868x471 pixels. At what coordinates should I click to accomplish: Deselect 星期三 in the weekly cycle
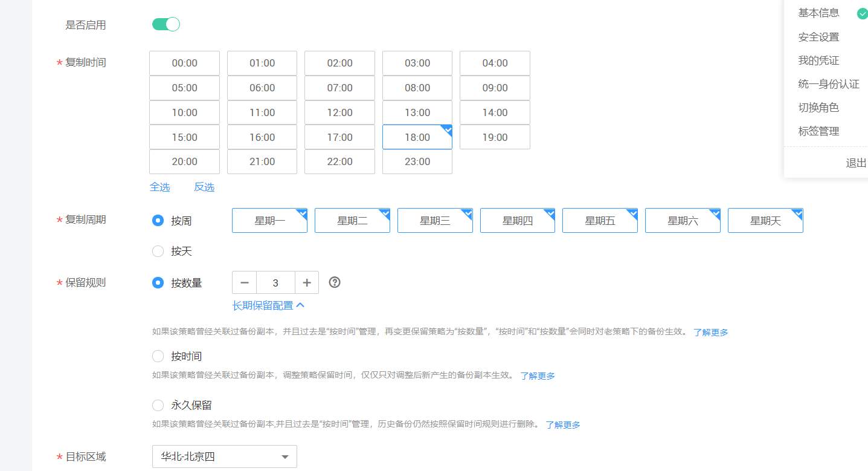(435, 221)
